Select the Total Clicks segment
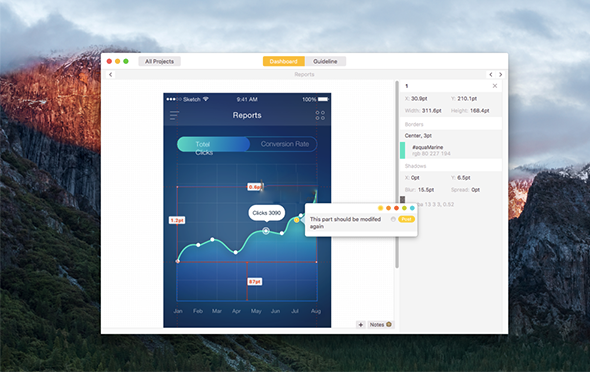590x372 pixels. point(213,144)
